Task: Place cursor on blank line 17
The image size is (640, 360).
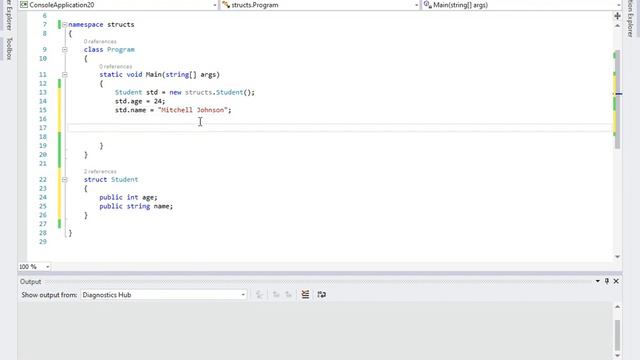Action: (339, 128)
